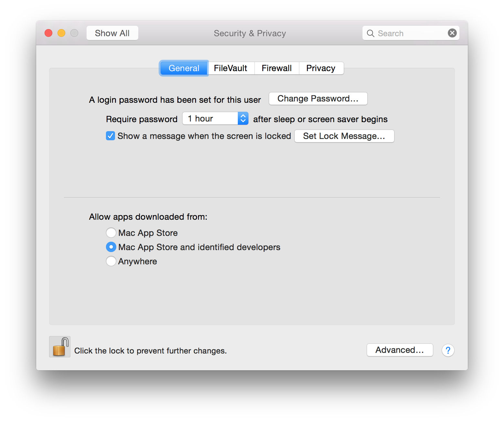Viewport: 504px width, 422px height.
Task: Open Set Lock Message… dialog
Action: [x=344, y=136]
